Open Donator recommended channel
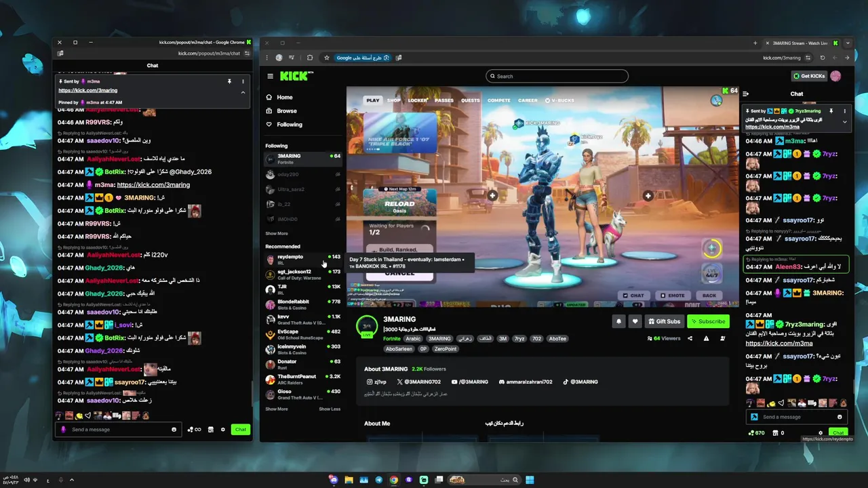868x488 pixels. pyautogui.click(x=302, y=364)
